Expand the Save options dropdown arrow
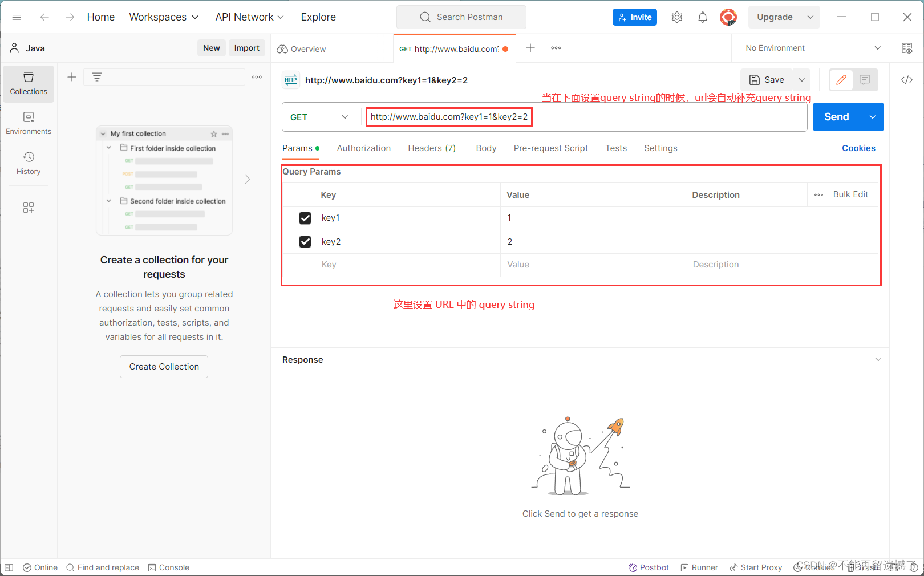This screenshot has height=576, width=924. (802, 80)
